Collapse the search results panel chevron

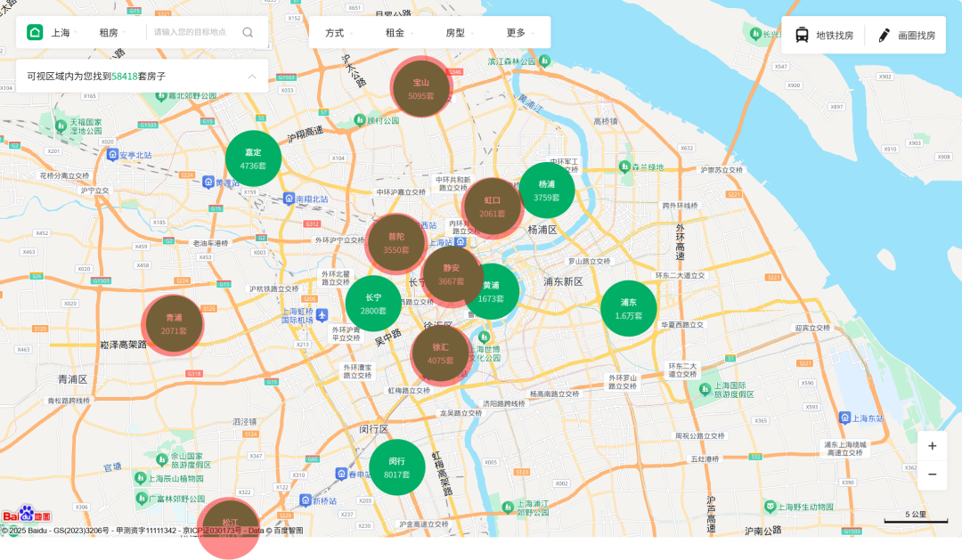point(252,77)
